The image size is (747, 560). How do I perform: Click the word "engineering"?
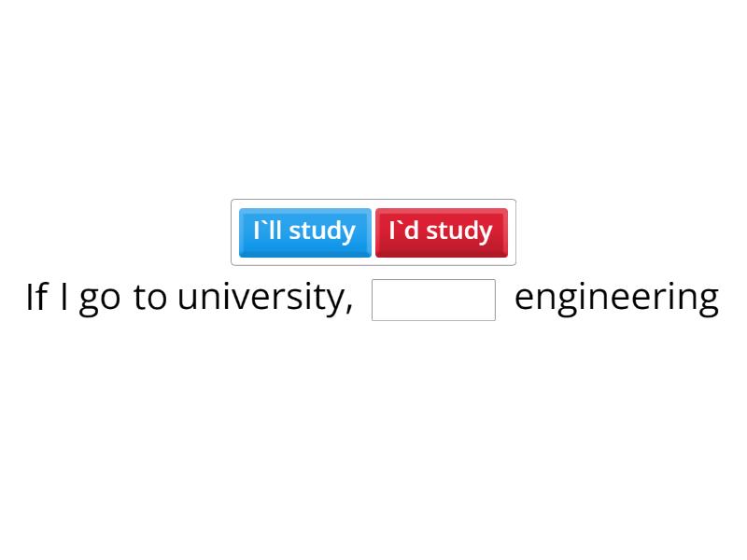tap(616, 298)
